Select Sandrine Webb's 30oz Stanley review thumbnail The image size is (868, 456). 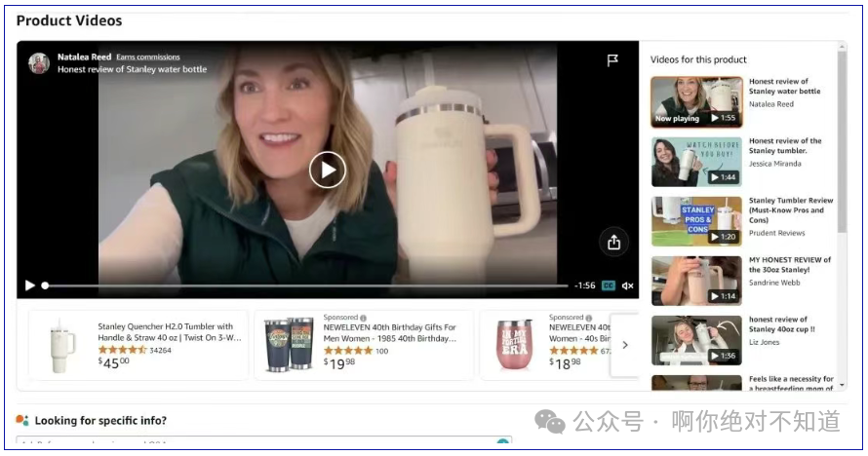696,281
